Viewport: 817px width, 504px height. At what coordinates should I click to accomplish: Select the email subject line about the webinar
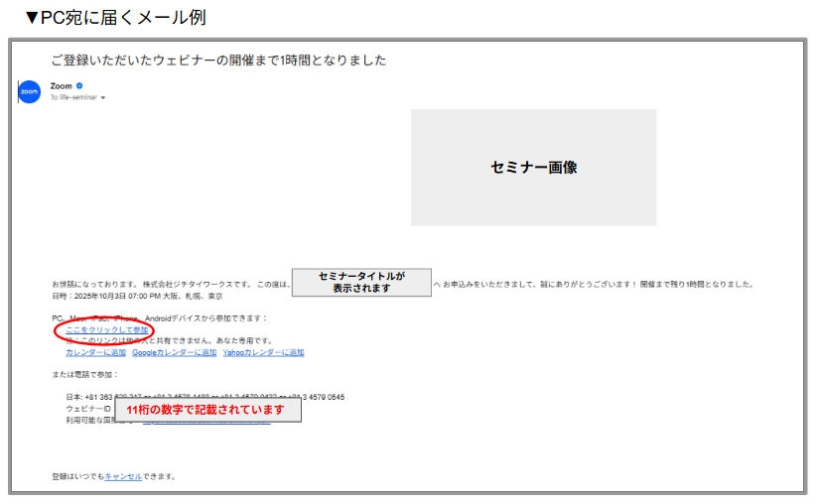click(x=217, y=61)
